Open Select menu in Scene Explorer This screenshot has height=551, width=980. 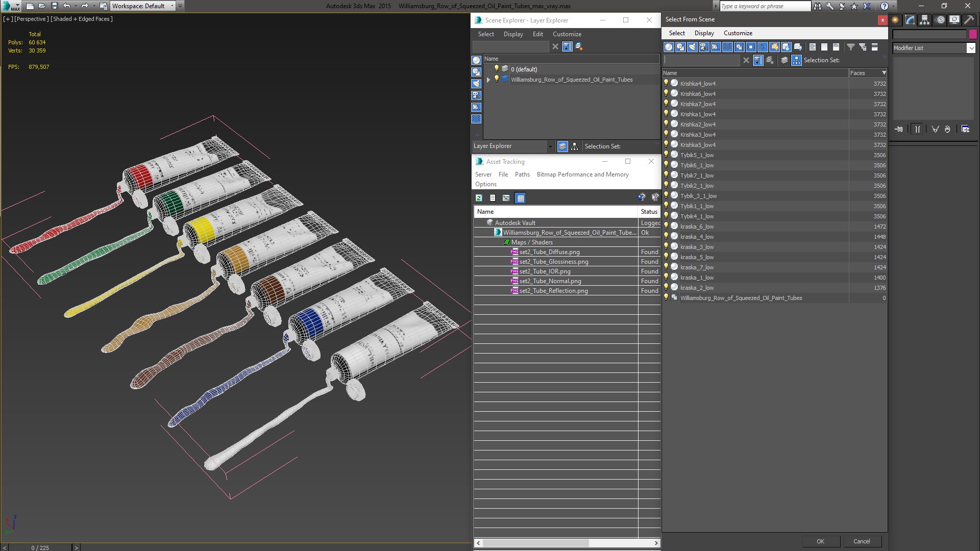point(486,34)
